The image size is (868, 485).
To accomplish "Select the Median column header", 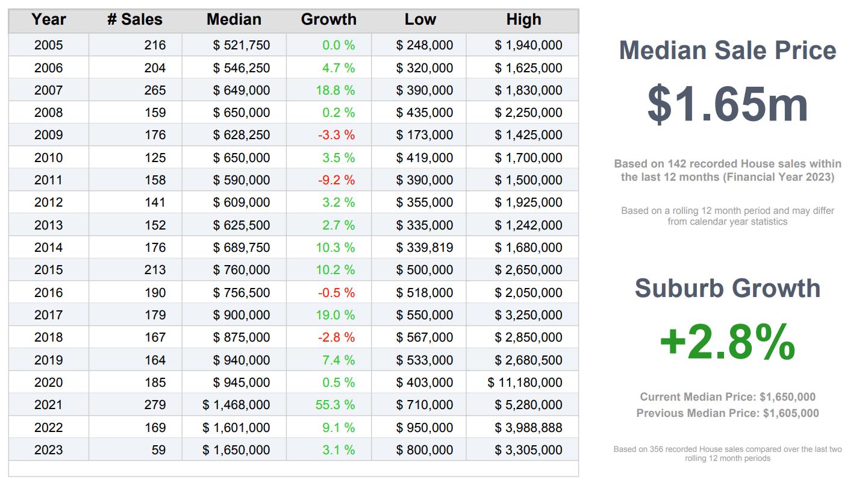I will tap(234, 20).
